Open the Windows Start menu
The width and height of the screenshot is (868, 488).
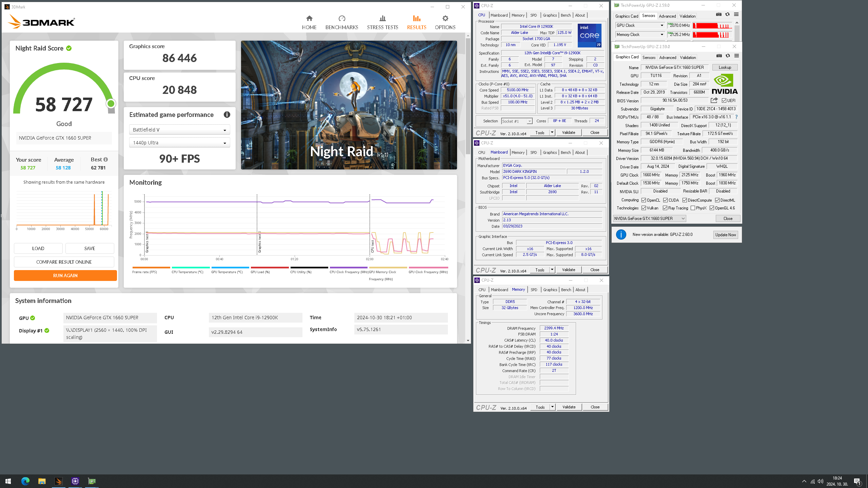pyautogui.click(x=8, y=481)
